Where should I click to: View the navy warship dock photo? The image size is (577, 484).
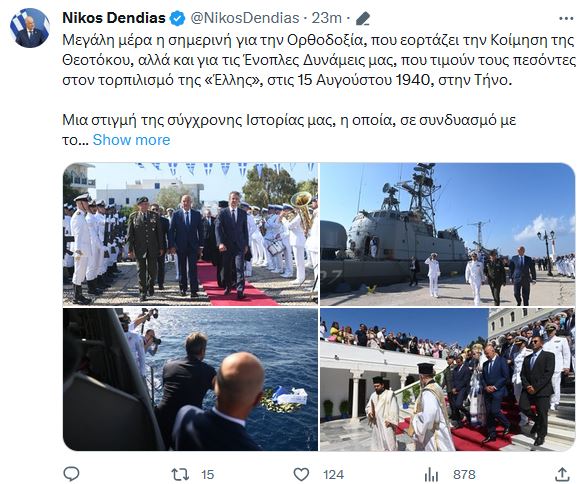tap(447, 234)
